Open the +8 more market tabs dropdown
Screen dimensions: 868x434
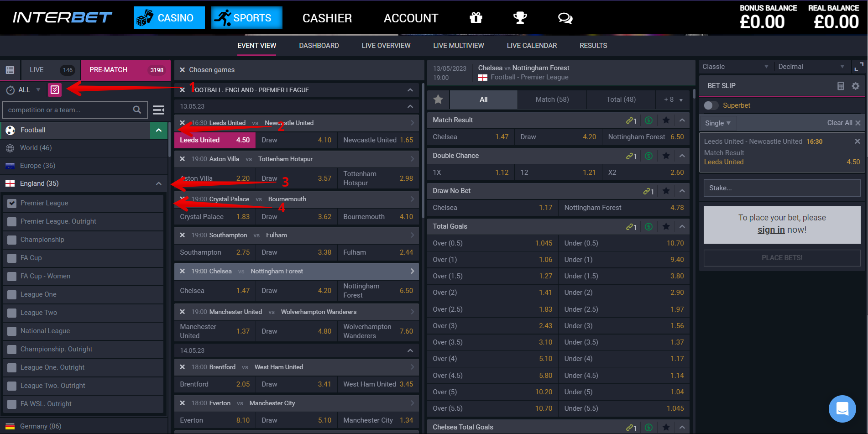673,99
